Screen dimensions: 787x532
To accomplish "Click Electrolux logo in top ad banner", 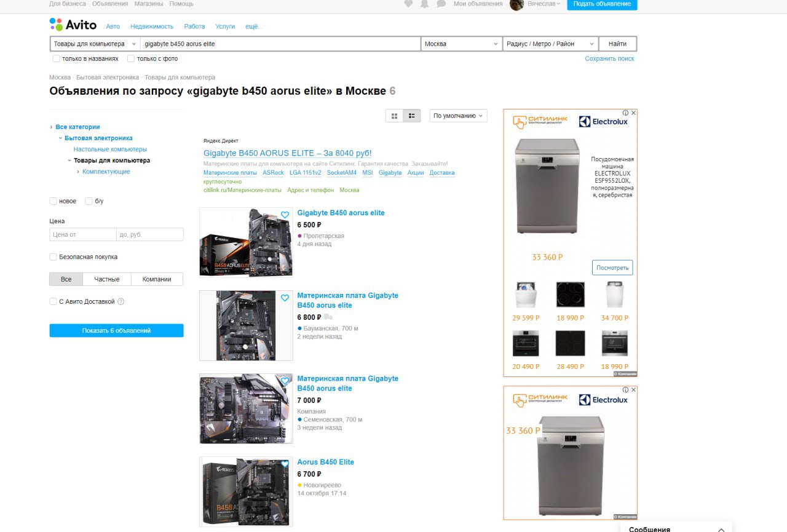I will pyautogui.click(x=603, y=122).
